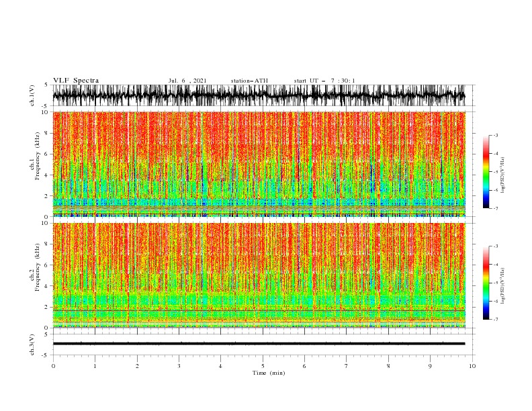Click the ch.2 color bar "-7" label

click(x=496, y=319)
